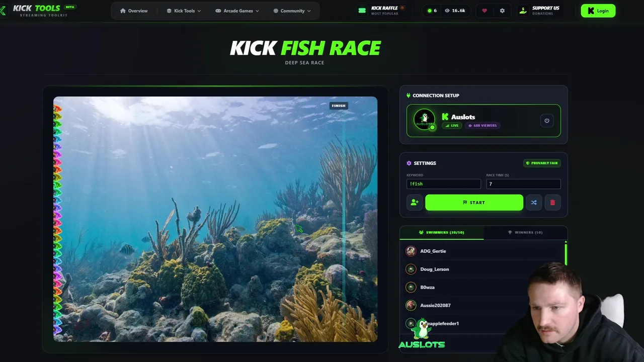Click the Kick K logo beside Auslots

click(x=445, y=117)
